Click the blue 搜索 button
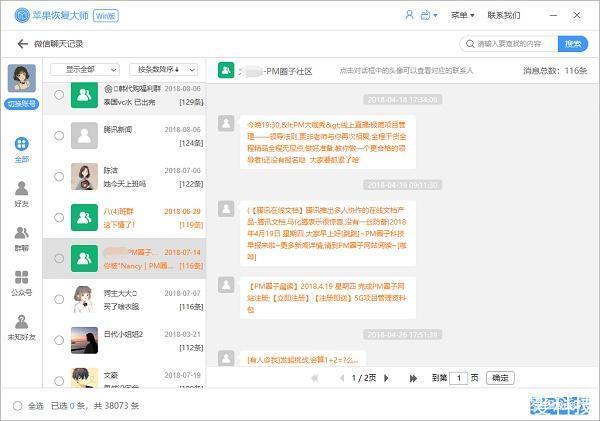The width and height of the screenshot is (600, 421). 573,44
